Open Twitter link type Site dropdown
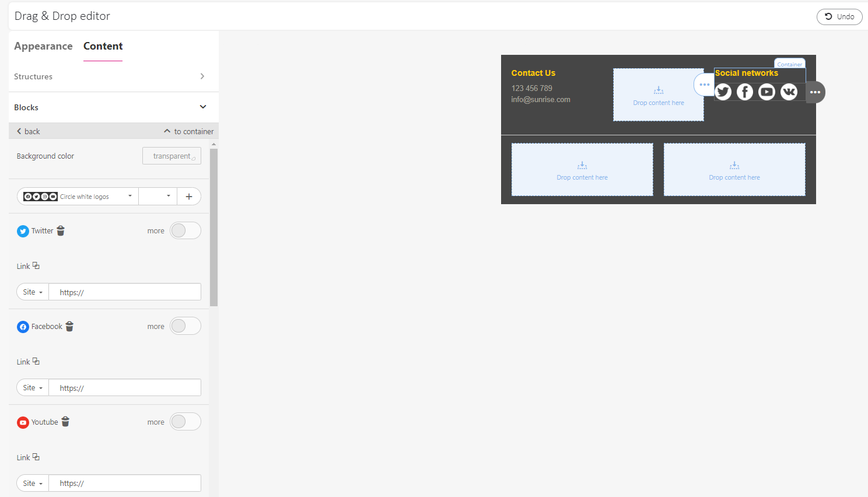The image size is (868, 497). tap(33, 292)
